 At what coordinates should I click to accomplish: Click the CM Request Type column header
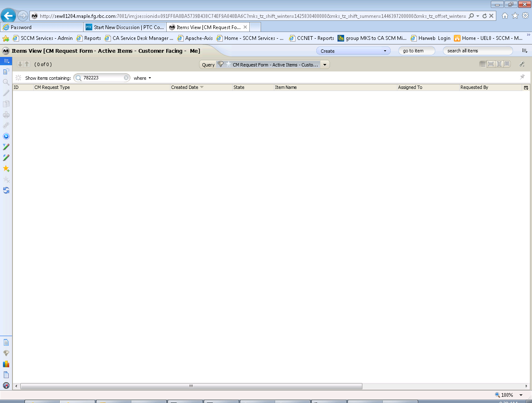click(x=101, y=87)
